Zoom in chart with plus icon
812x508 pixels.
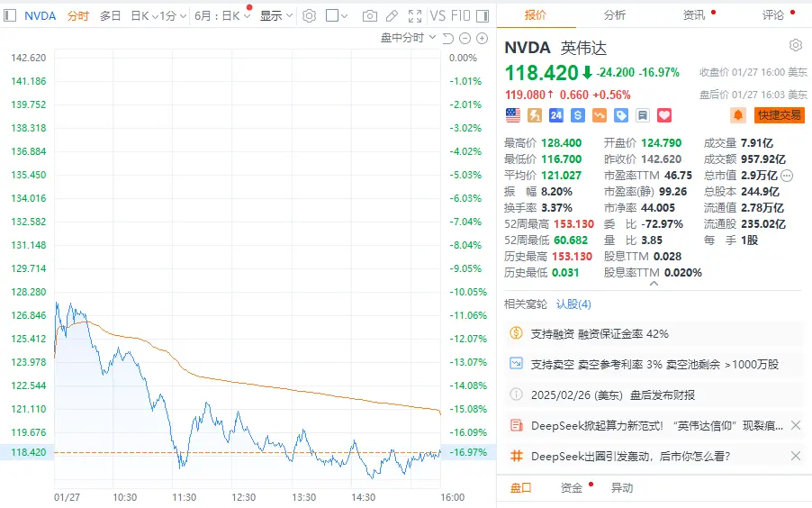point(483,39)
